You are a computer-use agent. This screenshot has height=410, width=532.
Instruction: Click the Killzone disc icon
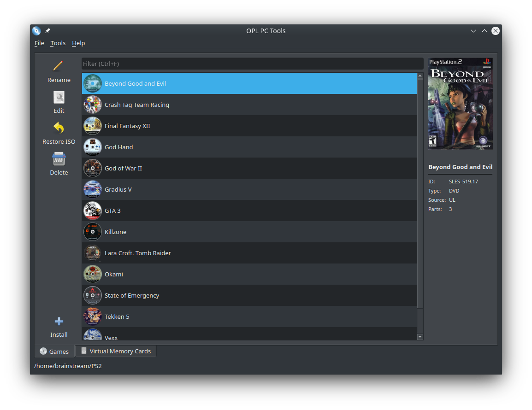[93, 232]
